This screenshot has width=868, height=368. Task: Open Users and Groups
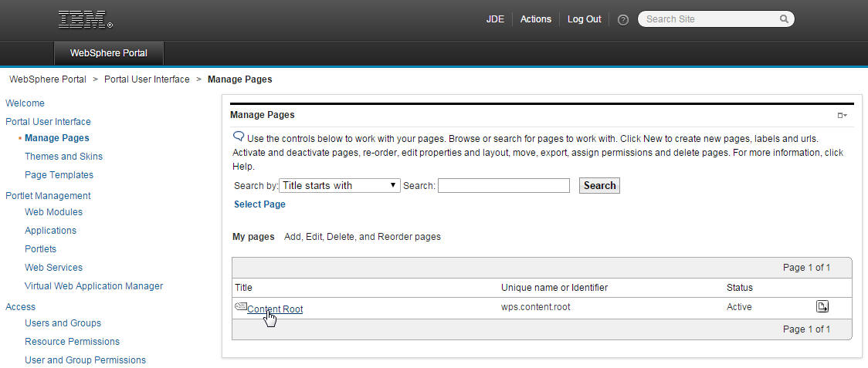coord(63,322)
